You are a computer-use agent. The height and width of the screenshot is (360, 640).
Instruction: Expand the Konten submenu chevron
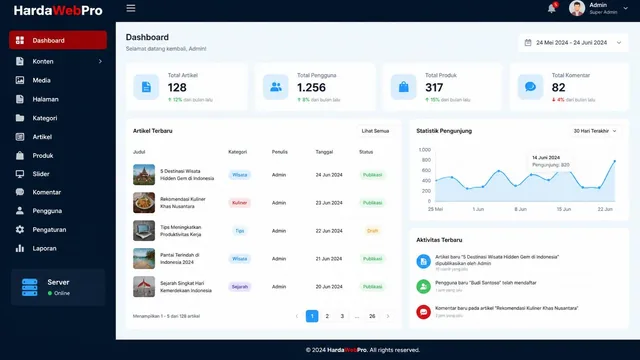pos(100,61)
